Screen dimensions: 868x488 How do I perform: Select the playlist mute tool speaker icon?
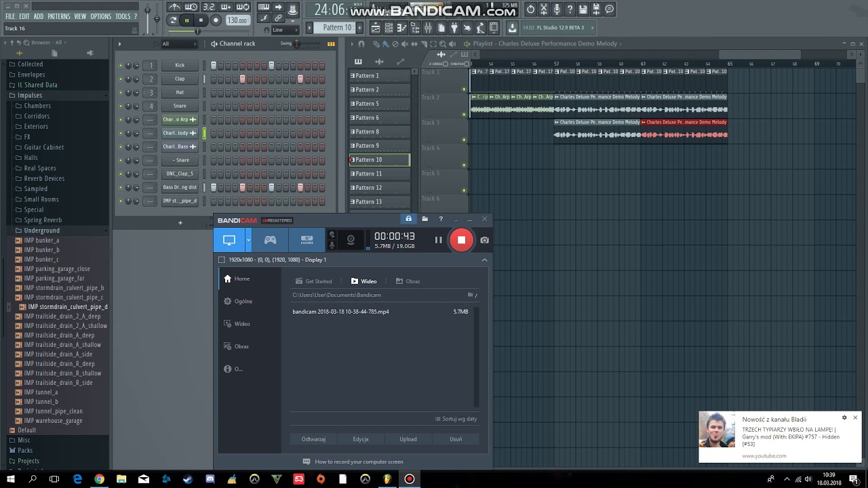tap(405, 44)
